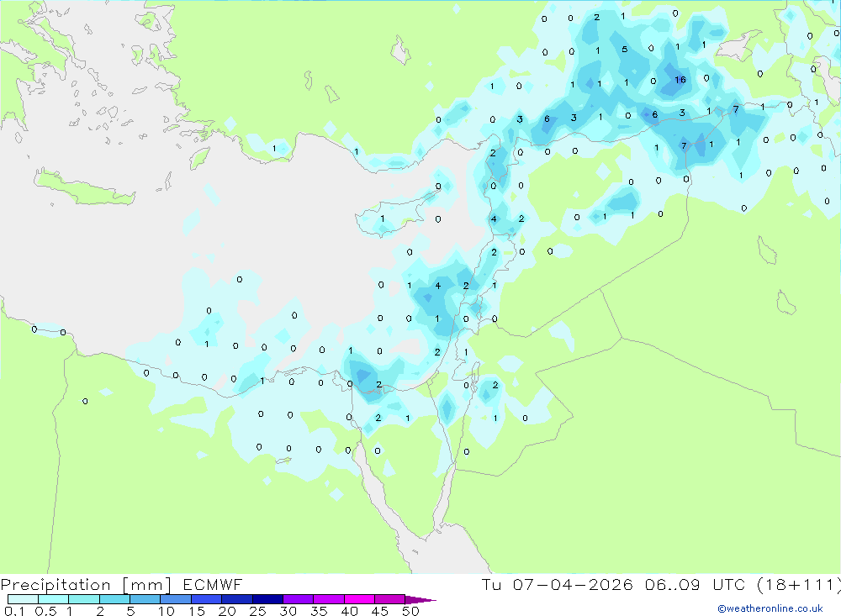841x616 pixels.
Task: Click the over-50 arrow tip of legend
Action: (x=420, y=599)
